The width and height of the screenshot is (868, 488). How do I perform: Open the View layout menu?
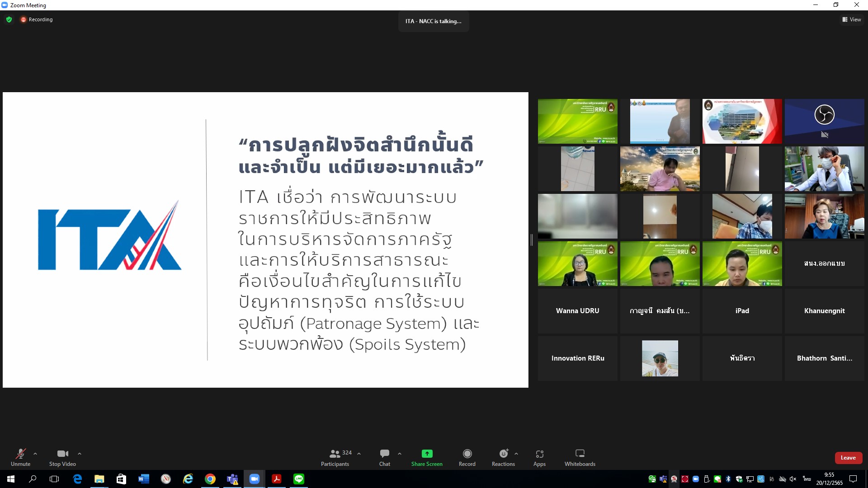point(852,19)
